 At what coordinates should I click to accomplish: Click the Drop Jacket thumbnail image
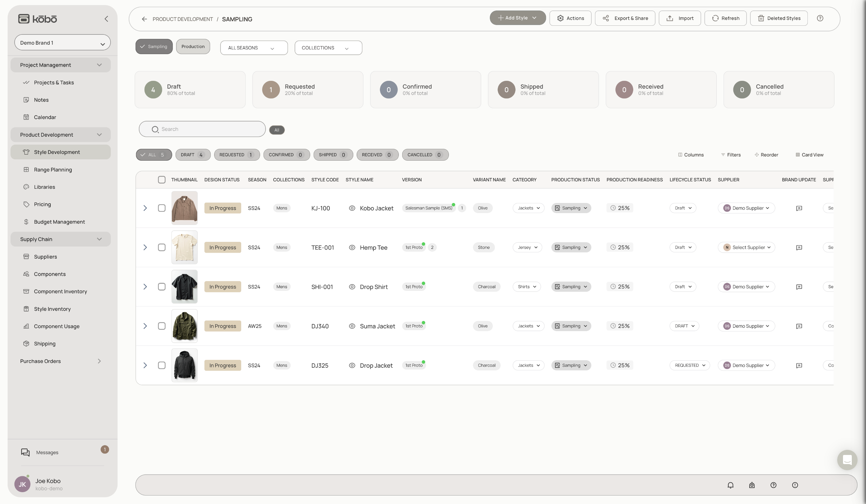[x=185, y=365]
